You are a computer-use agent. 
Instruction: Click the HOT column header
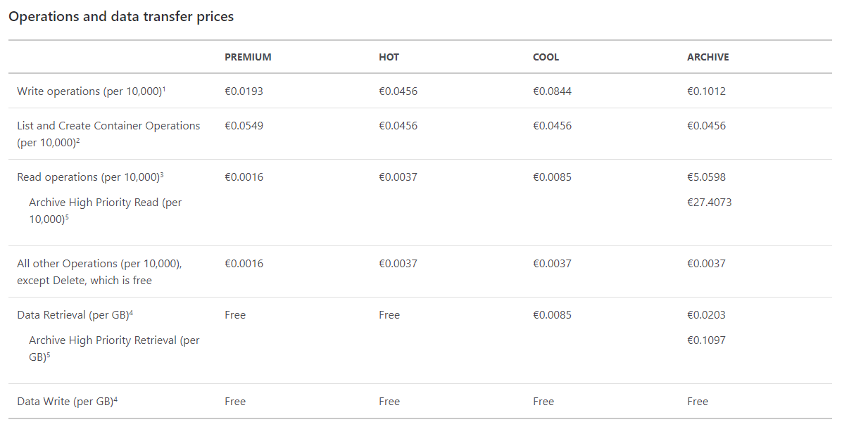[x=389, y=57]
